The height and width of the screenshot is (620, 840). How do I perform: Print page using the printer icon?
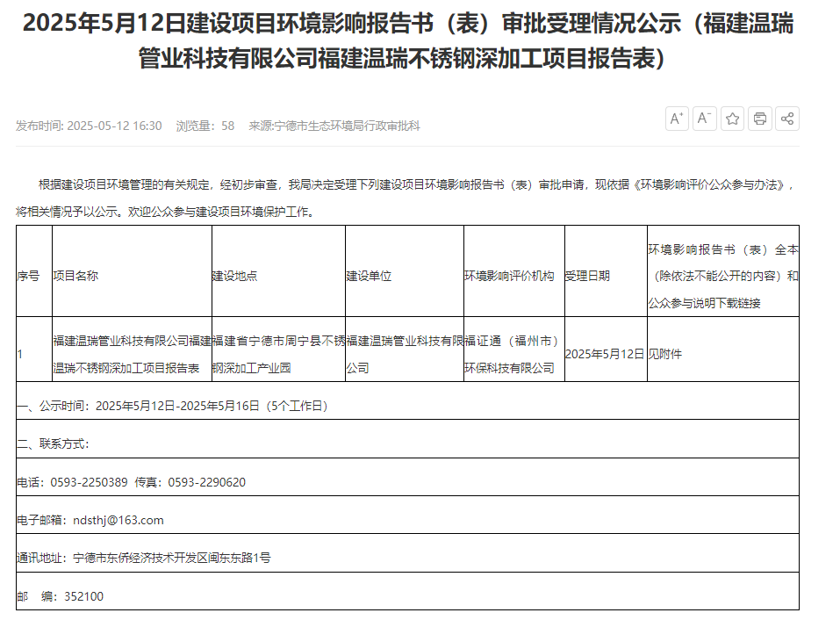[759, 119]
